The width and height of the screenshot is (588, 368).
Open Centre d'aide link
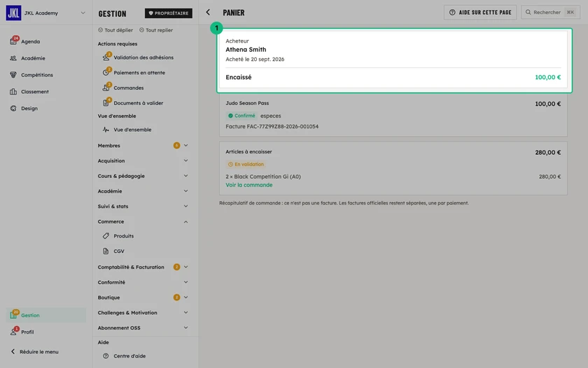click(129, 356)
